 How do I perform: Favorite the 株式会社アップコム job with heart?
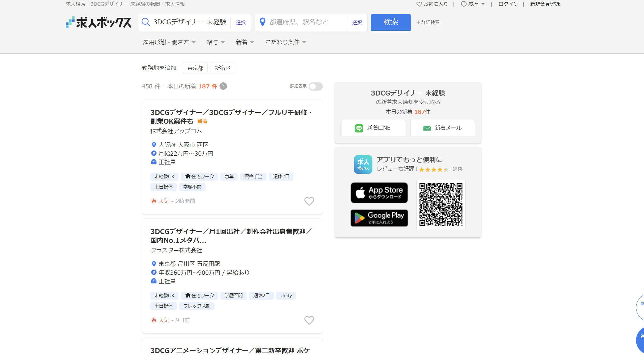309,201
